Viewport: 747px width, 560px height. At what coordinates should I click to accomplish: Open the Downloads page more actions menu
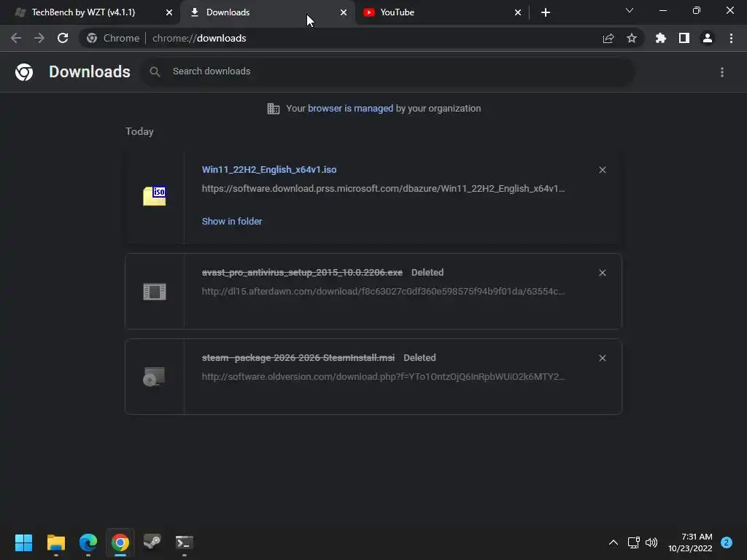point(722,72)
